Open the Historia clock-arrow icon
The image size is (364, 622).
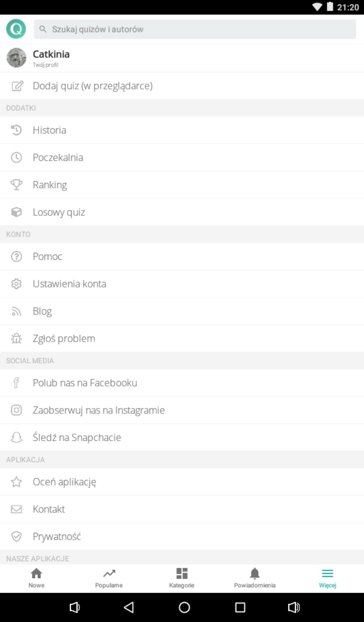(16, 130)
